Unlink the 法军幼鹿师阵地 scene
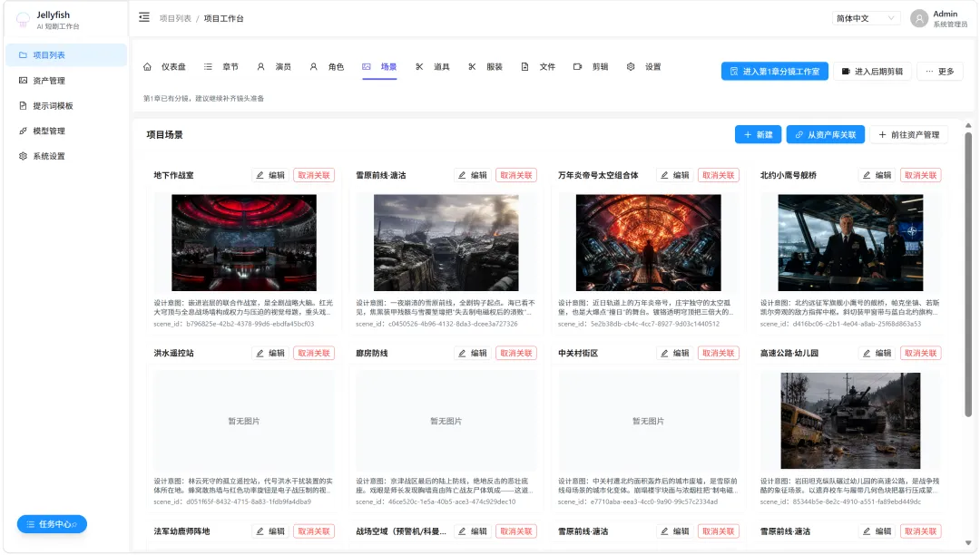This screenshot has height=555, width=980. 314,531
